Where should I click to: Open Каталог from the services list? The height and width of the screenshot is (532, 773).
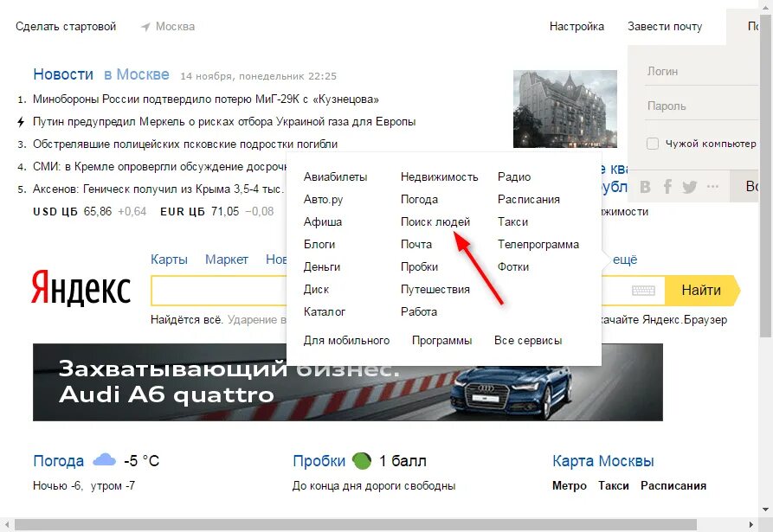click(x=325, y=311)
